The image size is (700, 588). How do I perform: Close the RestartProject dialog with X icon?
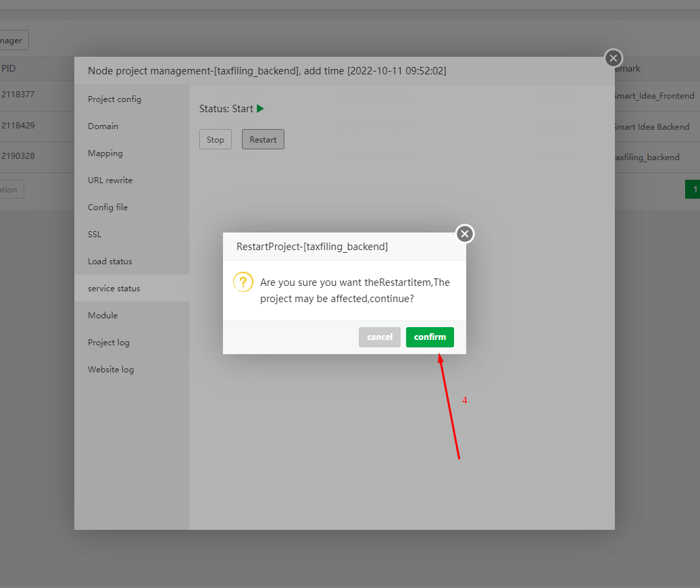pyautogui.click(x=465, y=233)
